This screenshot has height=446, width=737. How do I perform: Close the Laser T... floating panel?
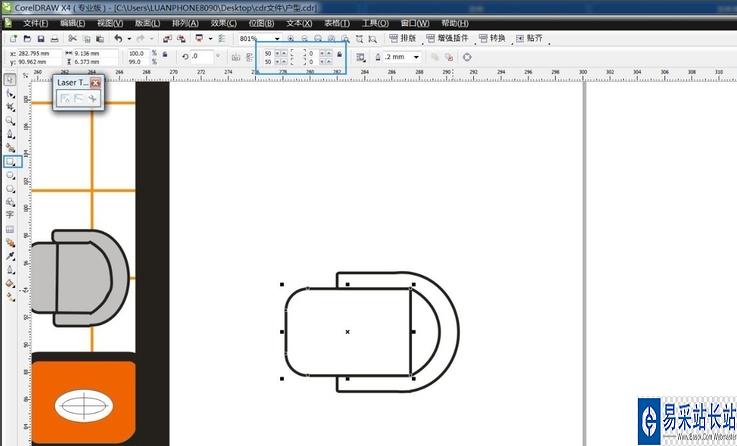pyautogui.click(x=95, y=83)
